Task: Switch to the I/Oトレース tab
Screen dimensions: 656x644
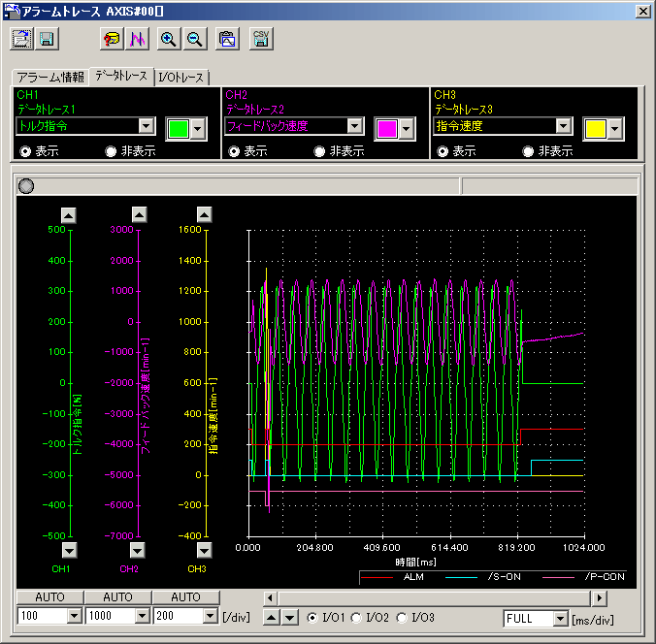Action: click(181, 77)
